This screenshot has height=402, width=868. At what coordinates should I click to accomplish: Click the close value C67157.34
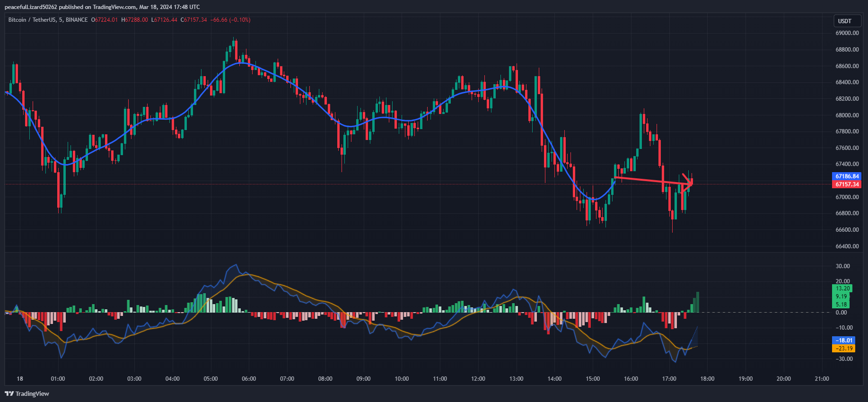[194, 20]
